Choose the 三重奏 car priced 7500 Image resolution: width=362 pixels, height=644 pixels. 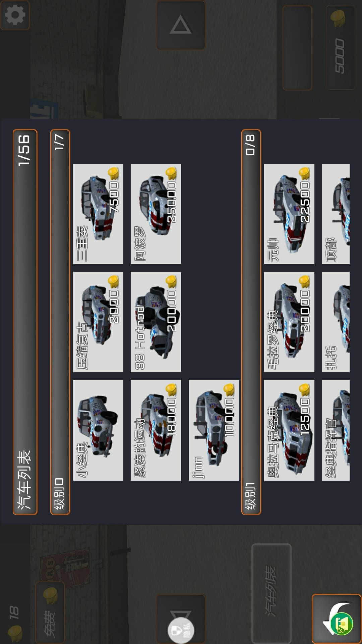(x=98, y=214)
